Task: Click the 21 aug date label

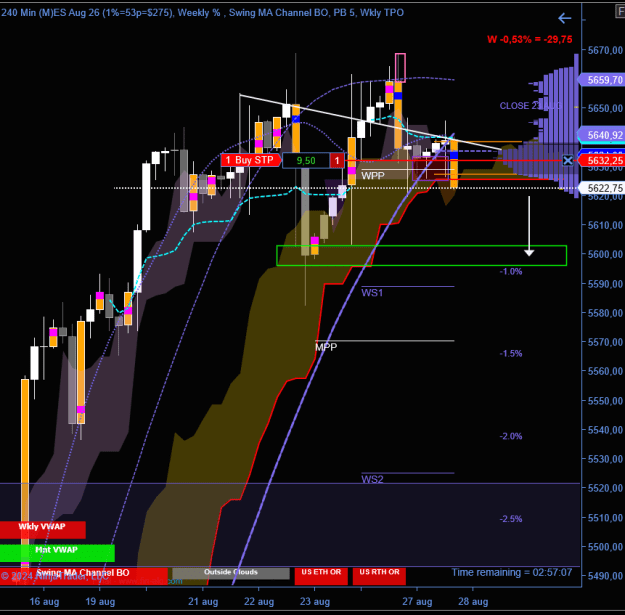Action: (203, 601)
